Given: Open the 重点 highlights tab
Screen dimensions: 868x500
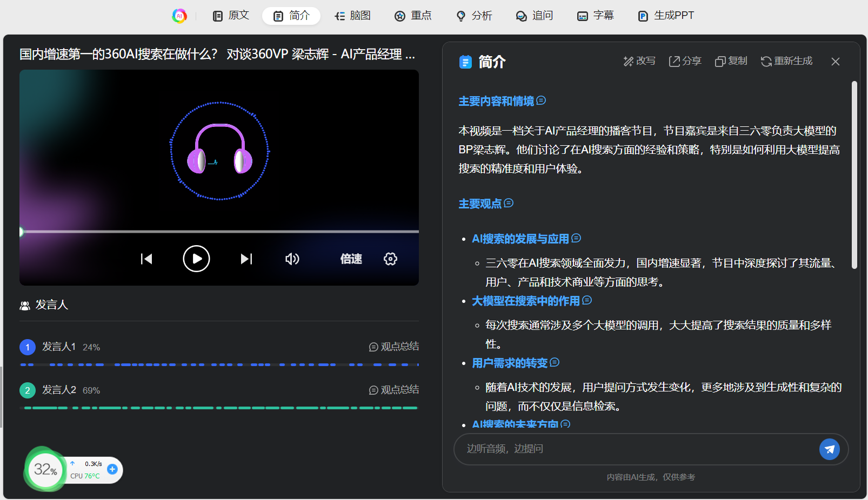Looking at the screenshot, I should 413,16.
